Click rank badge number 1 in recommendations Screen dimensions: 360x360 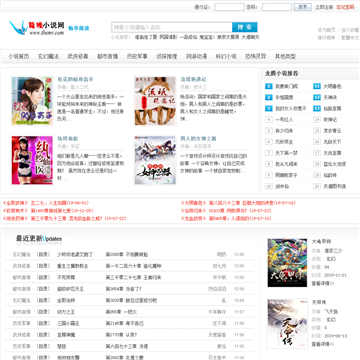point(269,86)
